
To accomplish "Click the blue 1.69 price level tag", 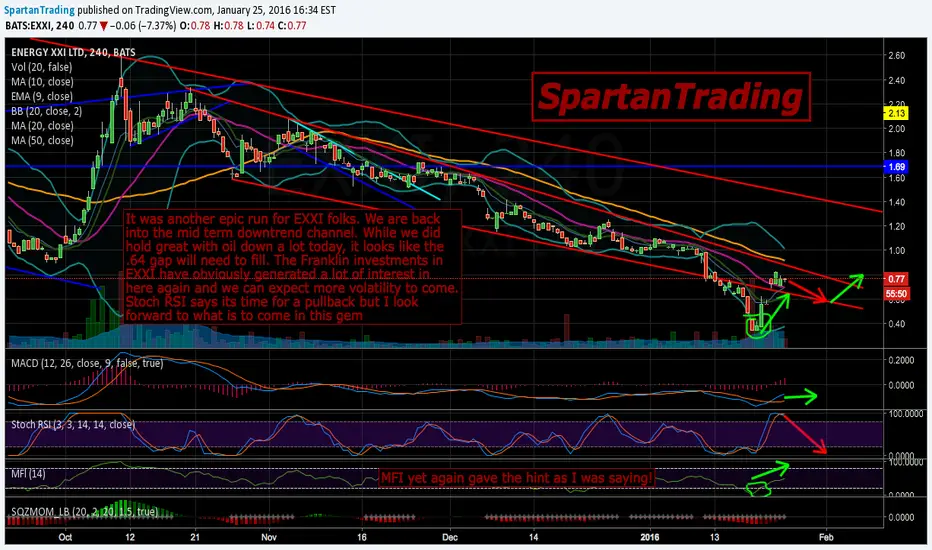I will tap(896, 166).
